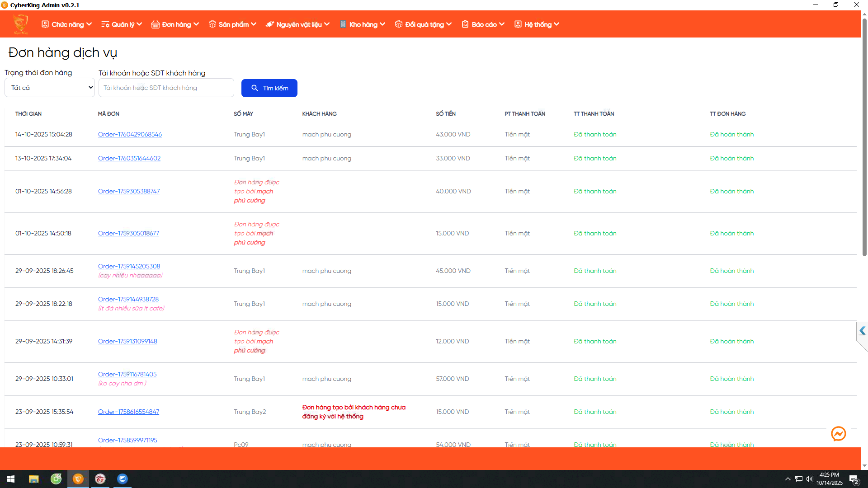Click the Đơn hàng basket icon
The height and width of the screenshot is (488, 868).
click(x=155, y=24)
